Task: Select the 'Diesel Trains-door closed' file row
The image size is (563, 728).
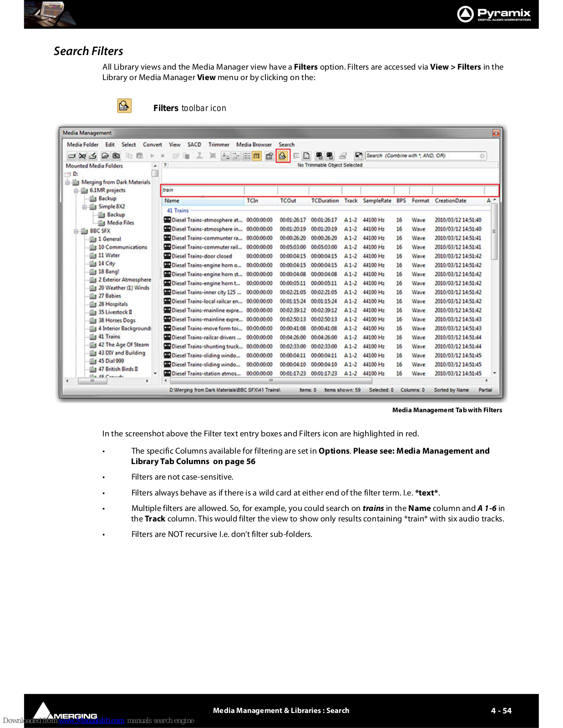Action: coord(326,256)
